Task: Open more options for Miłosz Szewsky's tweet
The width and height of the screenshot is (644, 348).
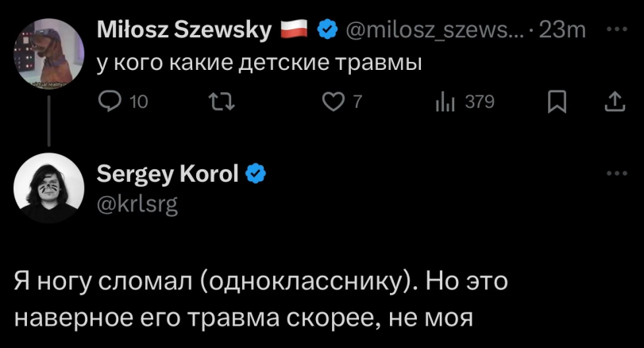Action: 616,29
